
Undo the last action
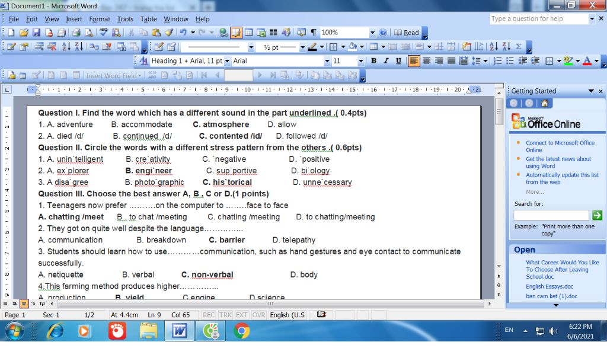pos(183,33)
